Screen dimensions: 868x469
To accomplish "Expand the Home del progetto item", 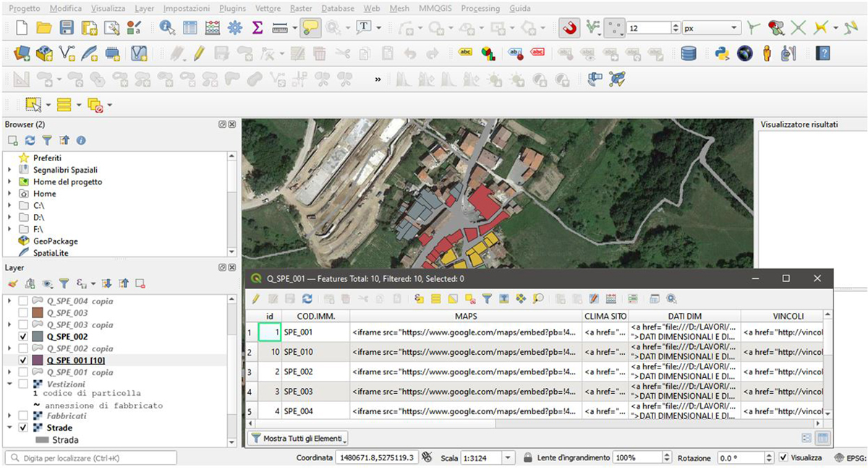I will pyautogui.click(x=9, y=181).
